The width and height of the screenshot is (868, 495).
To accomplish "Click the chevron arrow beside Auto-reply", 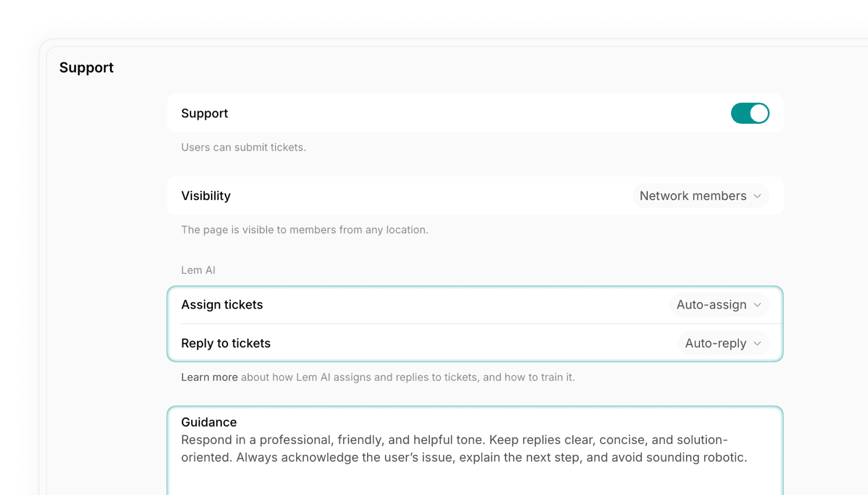I will 757,343.
